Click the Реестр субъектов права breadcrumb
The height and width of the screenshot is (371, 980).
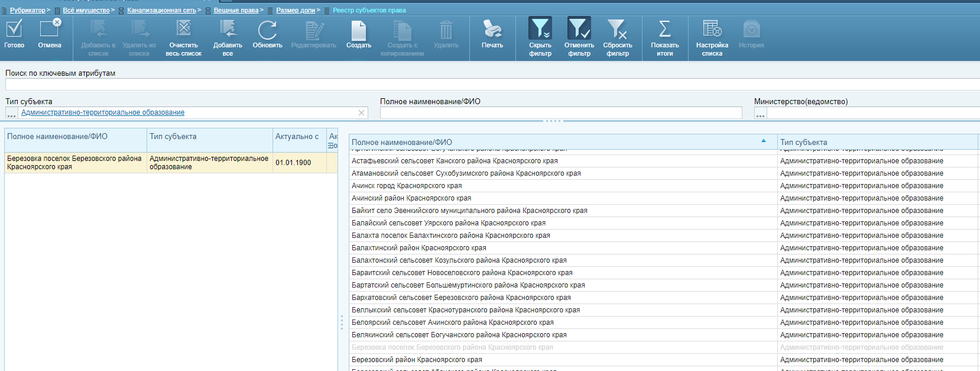click(369, 10)
